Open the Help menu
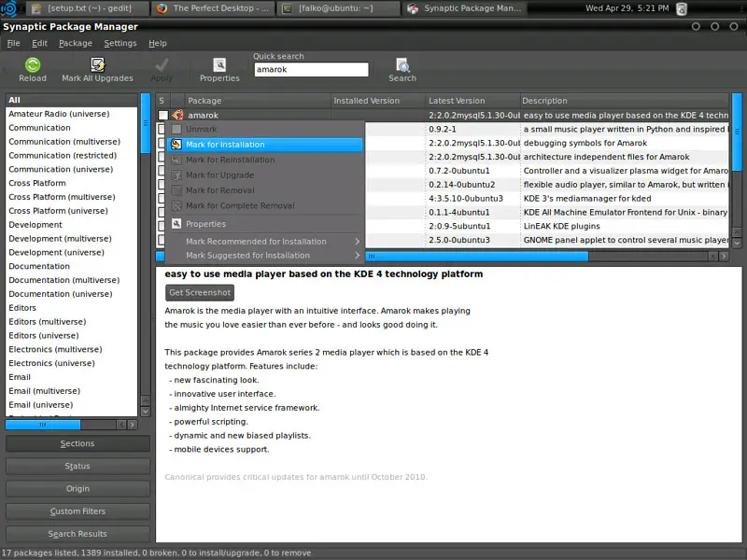Image resolution: width=747 pixels, height=560 pixels. tap(158, 43)
